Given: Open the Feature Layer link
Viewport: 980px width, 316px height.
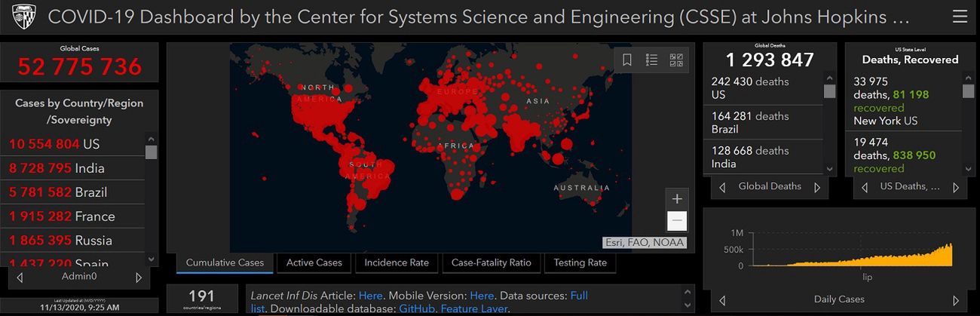Looking at the screenshot, I should point(476,309).
